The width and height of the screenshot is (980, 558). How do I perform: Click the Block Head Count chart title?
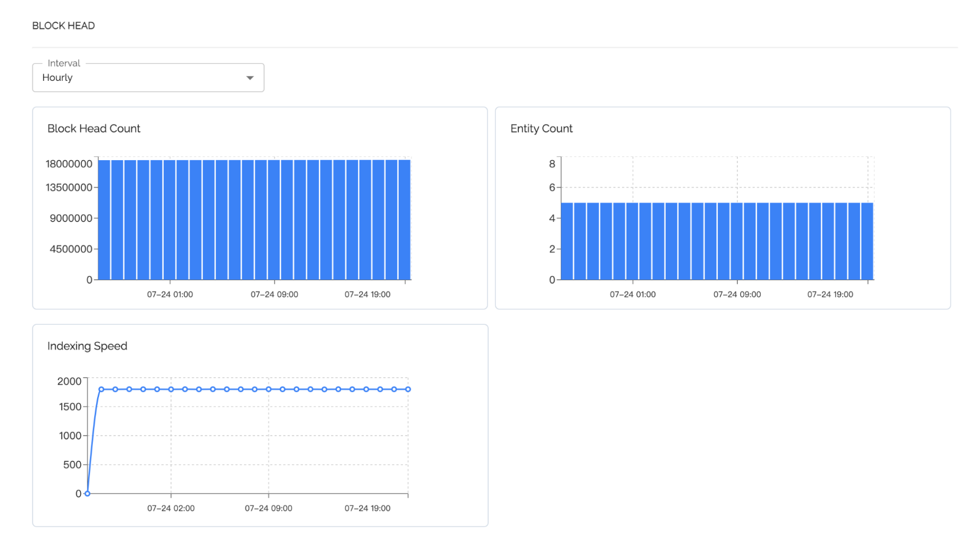94,128
